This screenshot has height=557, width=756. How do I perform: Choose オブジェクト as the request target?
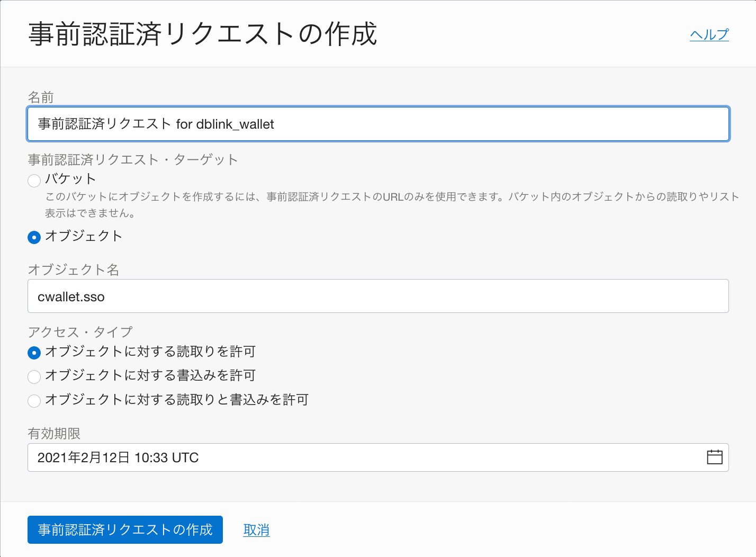coord(34,238)
